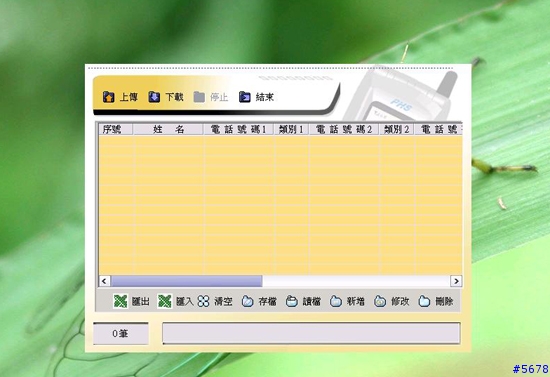Image resolution: width=550 pixels, height=377 pixels.
Task: Choose the 刪除 text label
Action: pos(444,301)
